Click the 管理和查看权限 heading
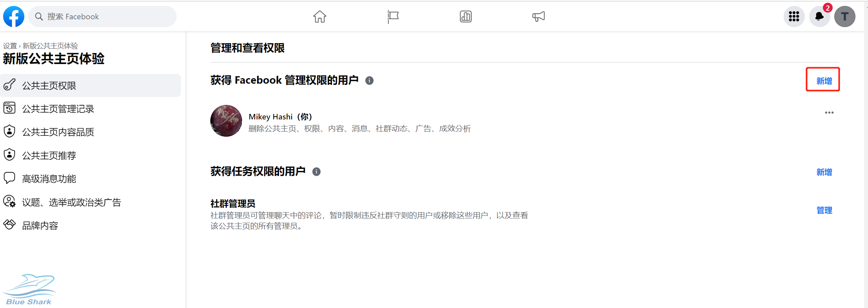868x308 pixels. pyautogui.click(x=247, y=48)
